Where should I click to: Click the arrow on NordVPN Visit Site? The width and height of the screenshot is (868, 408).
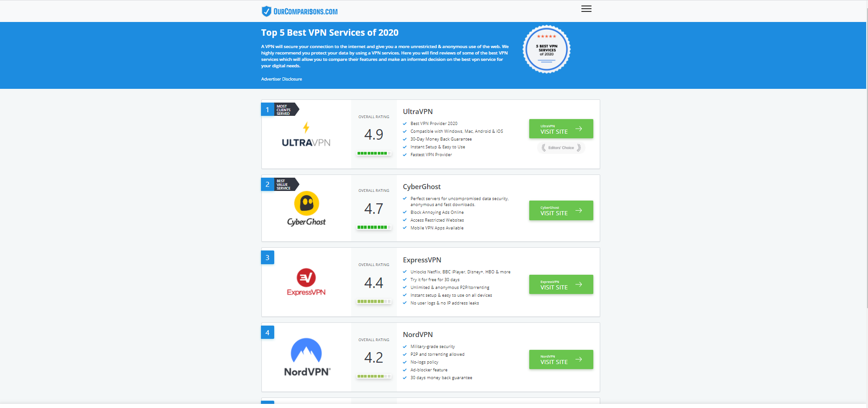pos(579,359)
